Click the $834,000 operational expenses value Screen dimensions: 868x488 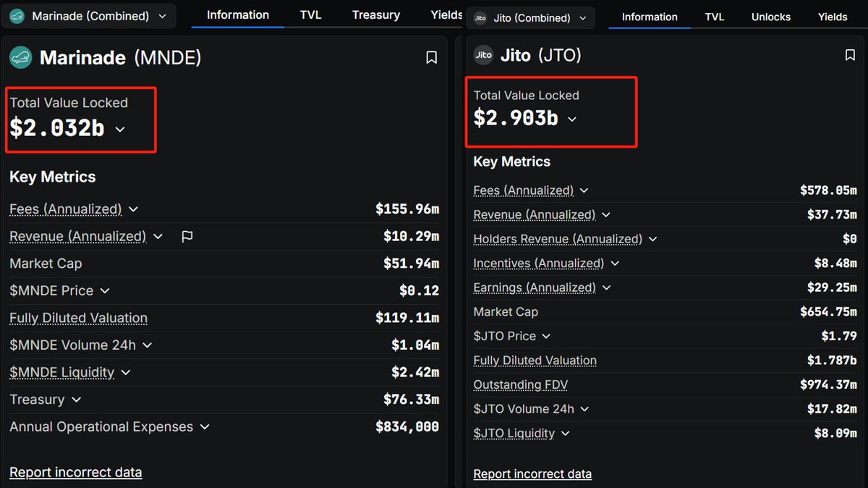tap(407, 427)
